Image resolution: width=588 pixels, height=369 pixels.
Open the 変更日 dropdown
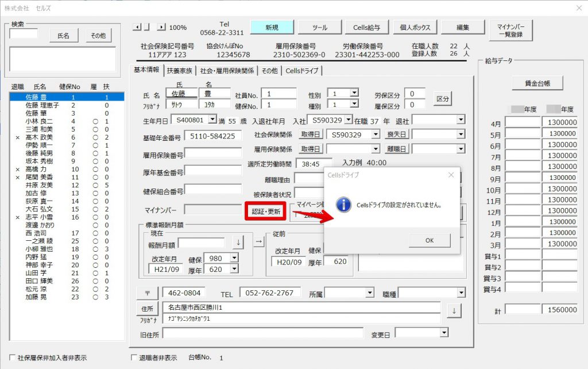[x=444, y=333]
